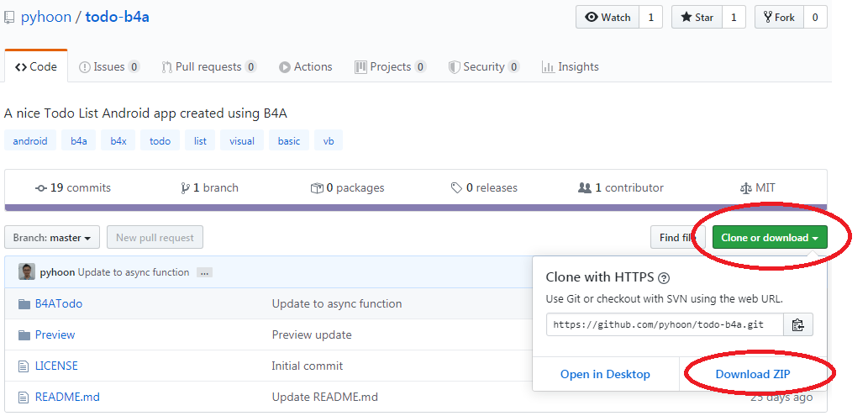Open the Branch: master dropdown

(x=52, y=238)
